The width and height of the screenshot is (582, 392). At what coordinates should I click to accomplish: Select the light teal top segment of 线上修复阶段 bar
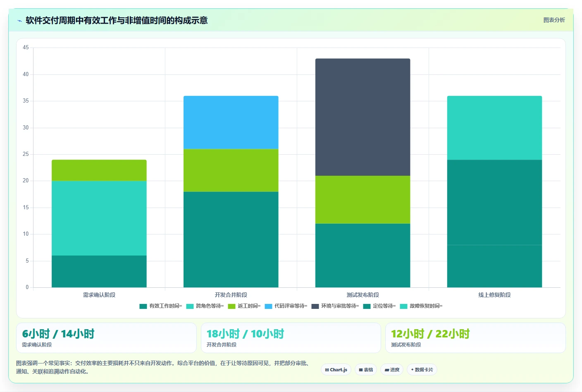pos(495,128)
